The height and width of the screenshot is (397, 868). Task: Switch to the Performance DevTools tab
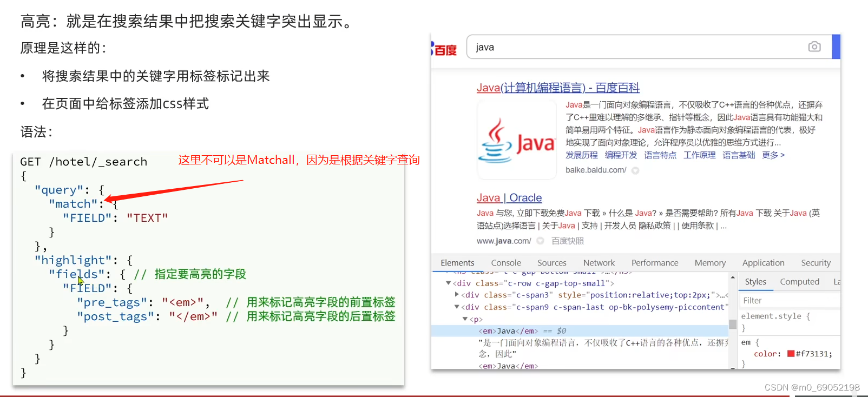pyautogui.click(x=655, y=263)
